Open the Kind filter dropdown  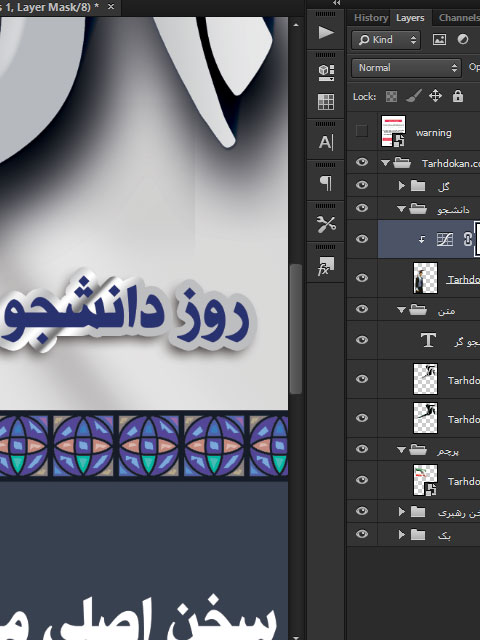tap(386, 40)
